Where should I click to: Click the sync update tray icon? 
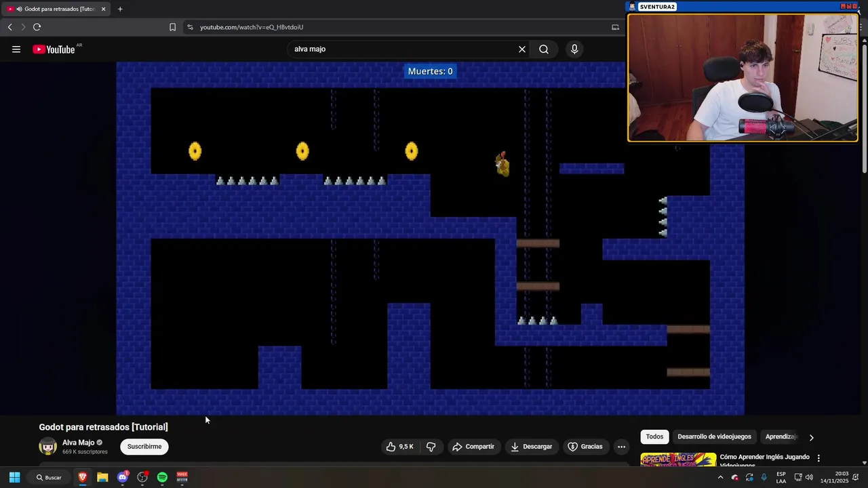click(x=749, y=478)
